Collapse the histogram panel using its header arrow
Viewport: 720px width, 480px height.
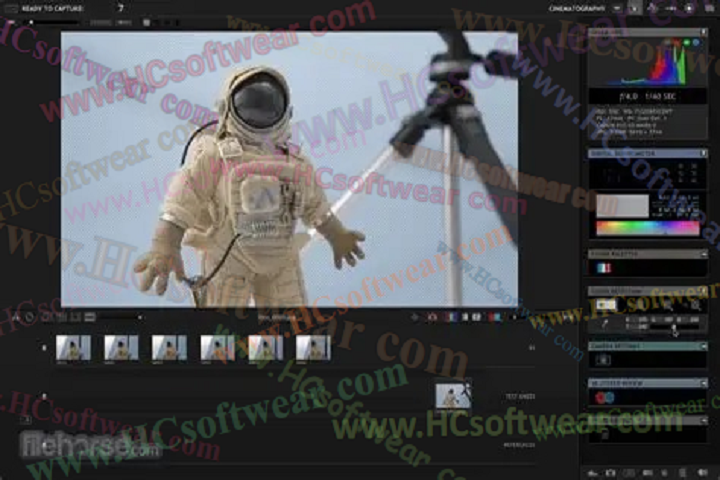click(x=703, y=32)
